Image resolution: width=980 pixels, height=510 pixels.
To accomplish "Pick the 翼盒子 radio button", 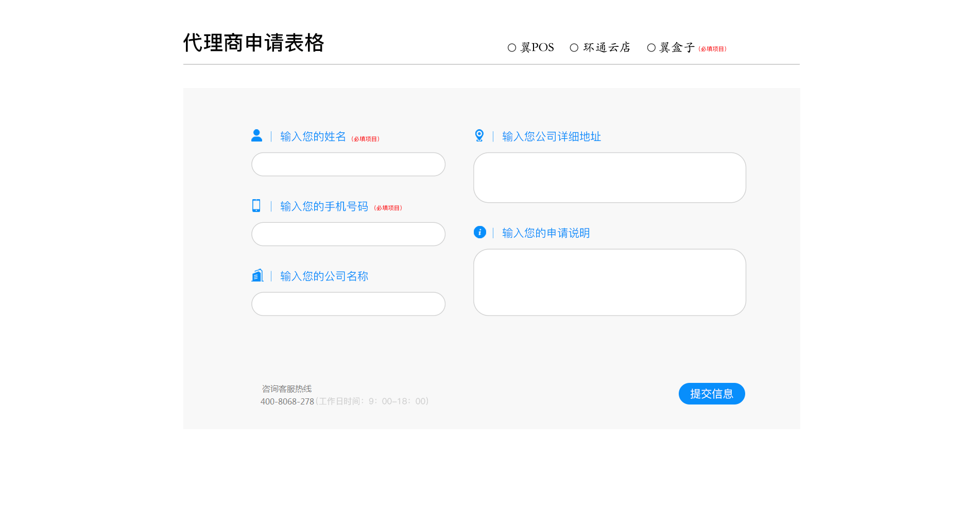I will pyautogui.click(x=651, y=48).
